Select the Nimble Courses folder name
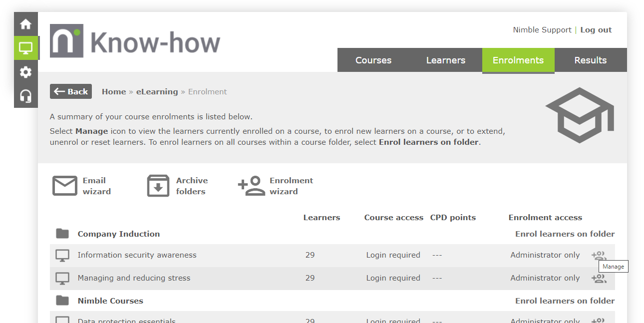The width and height of the screenshot is (644, 323). click(110, 301)
